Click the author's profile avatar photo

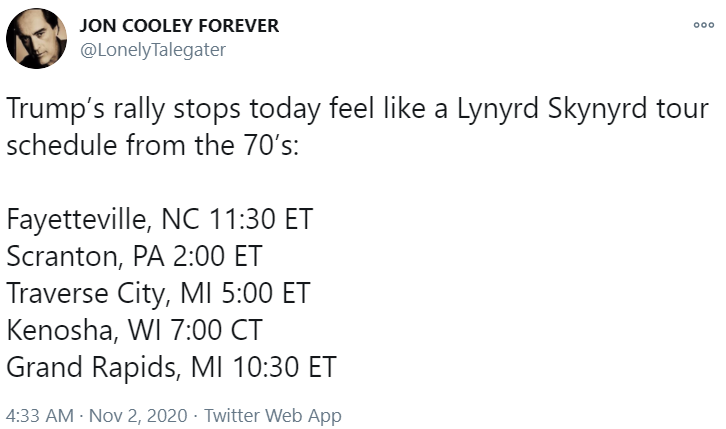coord(36,38)
